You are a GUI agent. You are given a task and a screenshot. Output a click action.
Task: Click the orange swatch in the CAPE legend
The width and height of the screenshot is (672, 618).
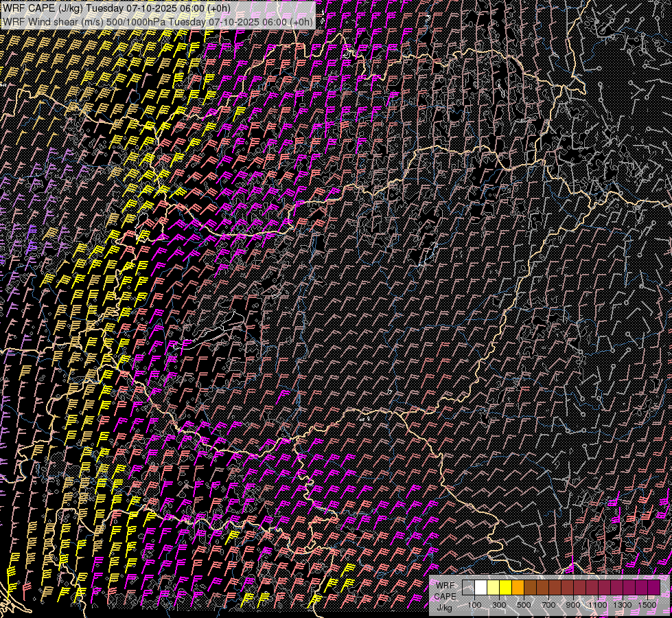click(518, 587)
